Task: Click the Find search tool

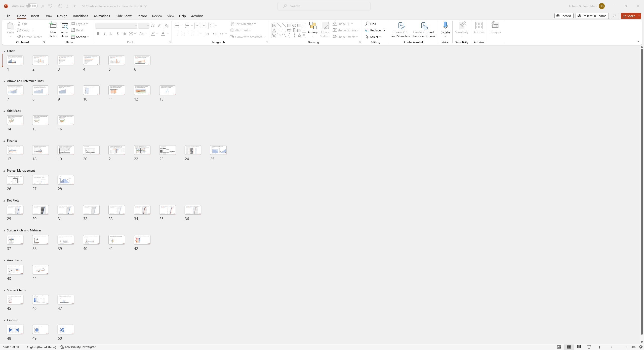Action: (371, 24)
